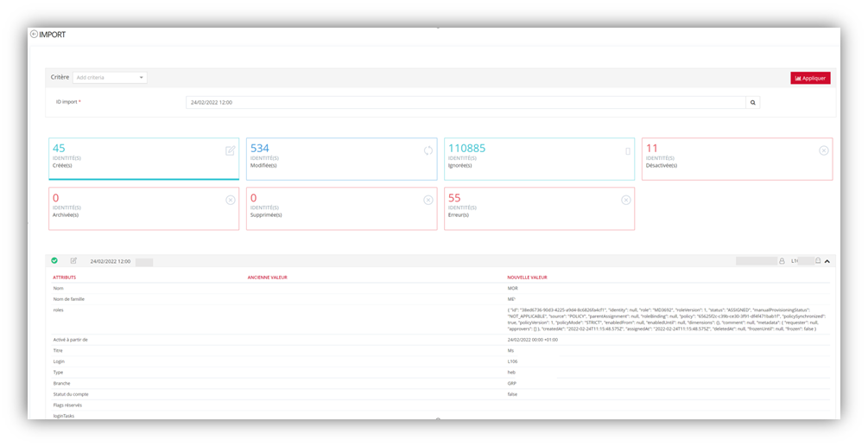Collapse the record details with the chevron
868x447 pixels.
[x=827, y=260]
